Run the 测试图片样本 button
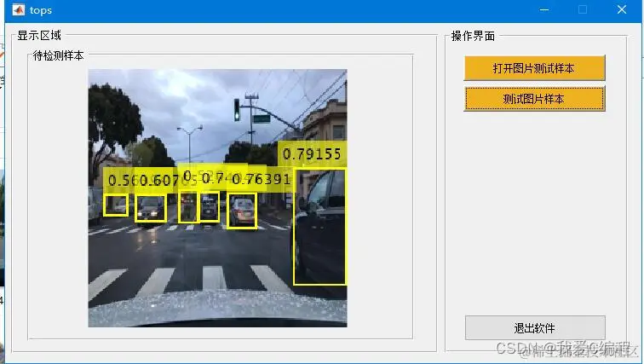This screenshot has width=644, height=364. point(534,99)
